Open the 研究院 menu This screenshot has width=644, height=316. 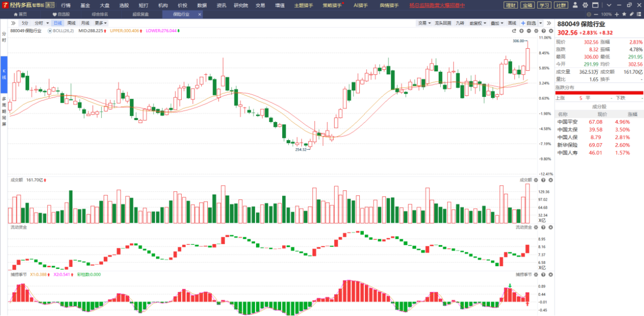pos(241,5)
